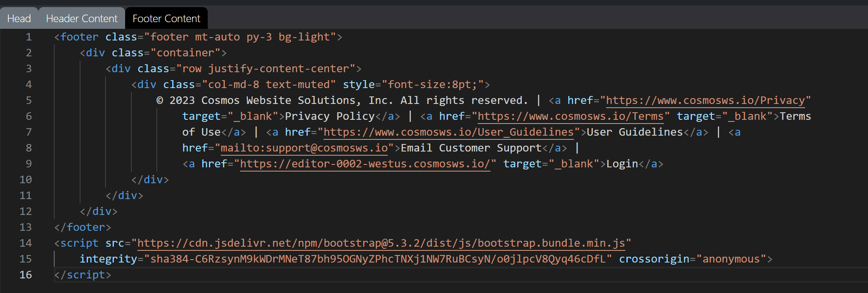Click the Terms URL href value

[x=571, y=116]
